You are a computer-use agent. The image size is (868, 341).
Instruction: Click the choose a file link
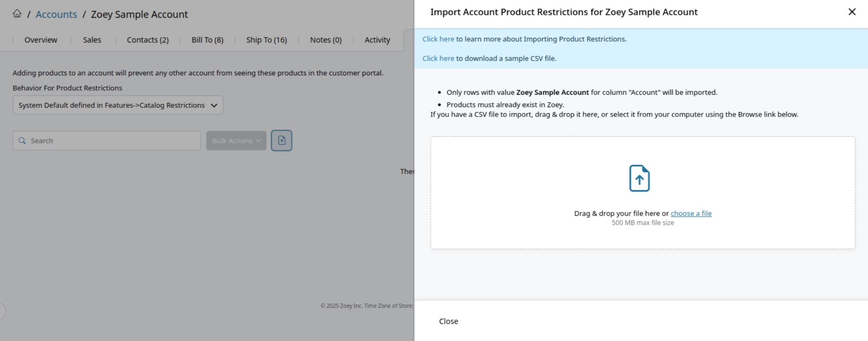click(691, 213)
